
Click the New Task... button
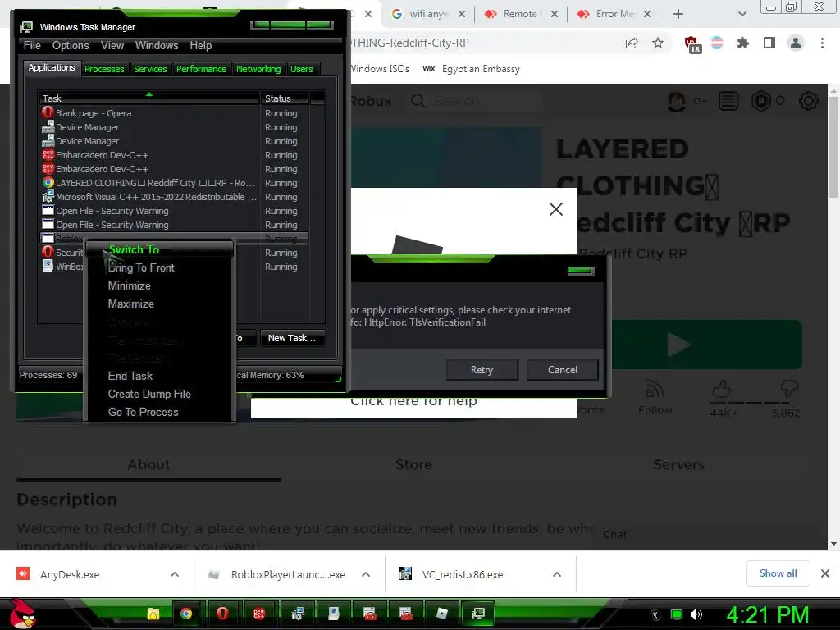click(292, 338)
